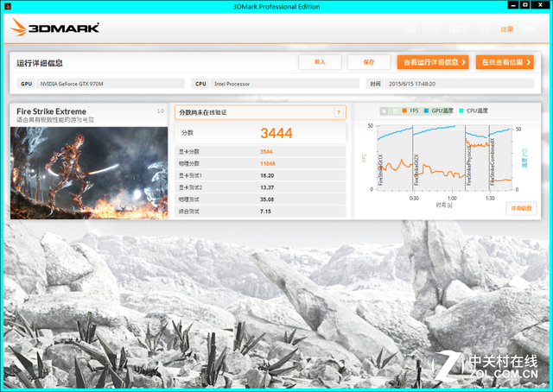Click the 显卡分数 value 3544
The height and width of the screenshot is (392, 553).
click(266, 152)
